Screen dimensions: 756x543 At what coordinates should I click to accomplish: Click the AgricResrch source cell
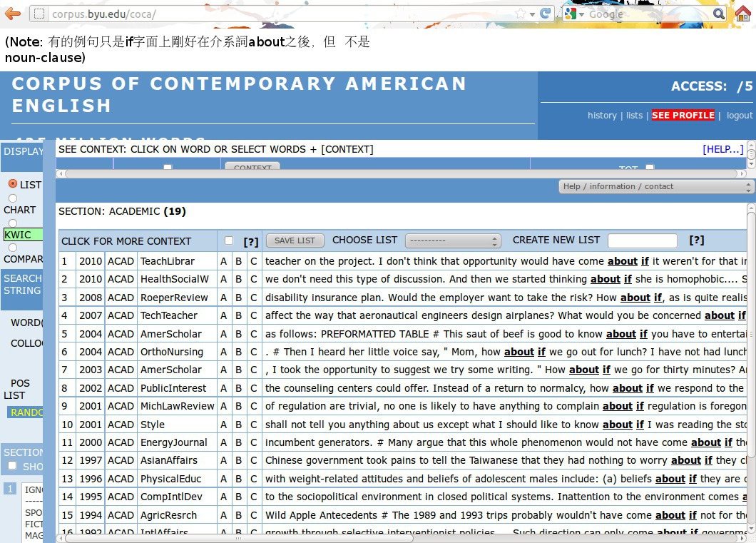click(177, 515)
